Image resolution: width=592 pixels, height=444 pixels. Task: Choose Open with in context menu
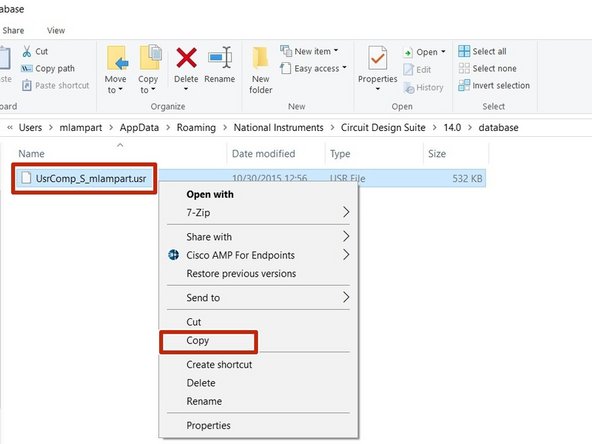coord(210,194)
